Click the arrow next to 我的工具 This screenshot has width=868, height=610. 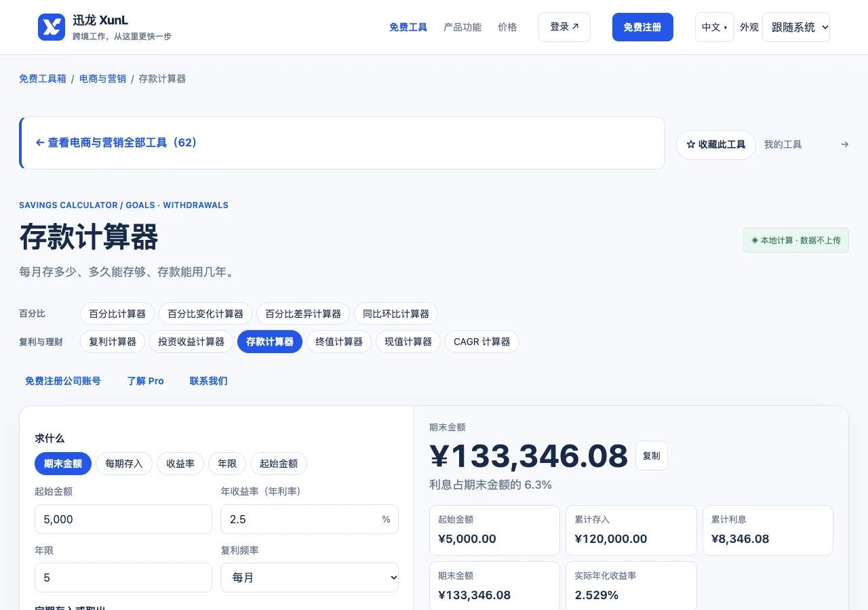(x=844, y=144)
